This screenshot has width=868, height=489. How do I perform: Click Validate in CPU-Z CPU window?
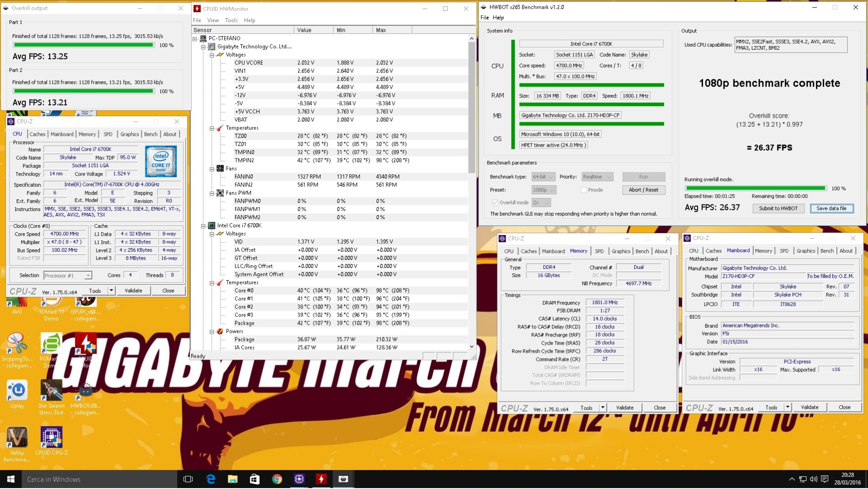tap(133, 291)
